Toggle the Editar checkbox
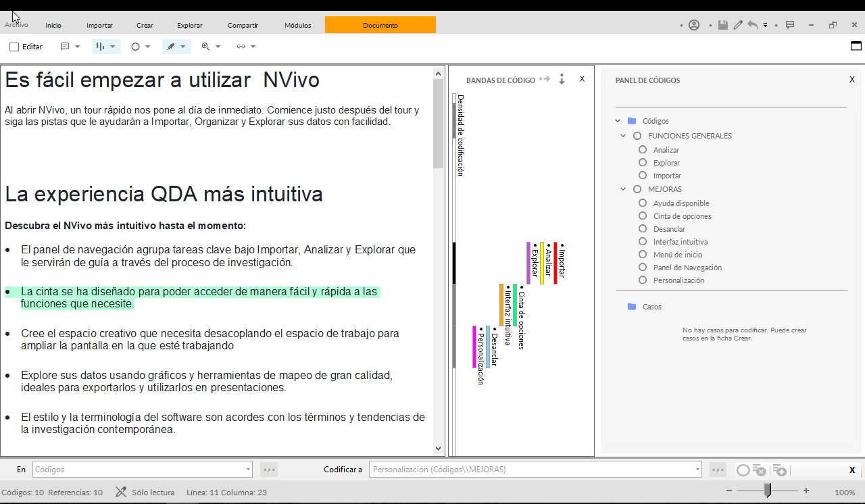Screen dimensions: 865x504 pos(14,47)
